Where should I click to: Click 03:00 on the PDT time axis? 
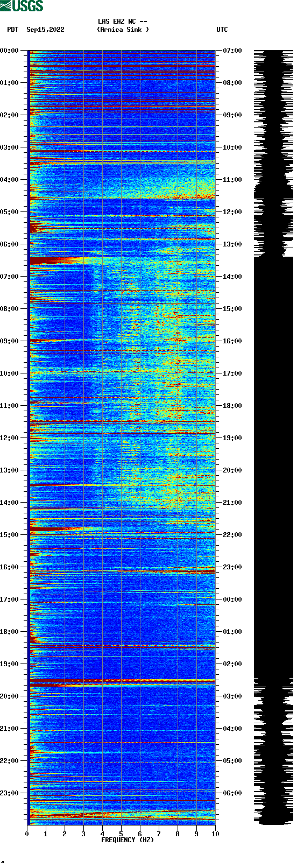[10, 147]
